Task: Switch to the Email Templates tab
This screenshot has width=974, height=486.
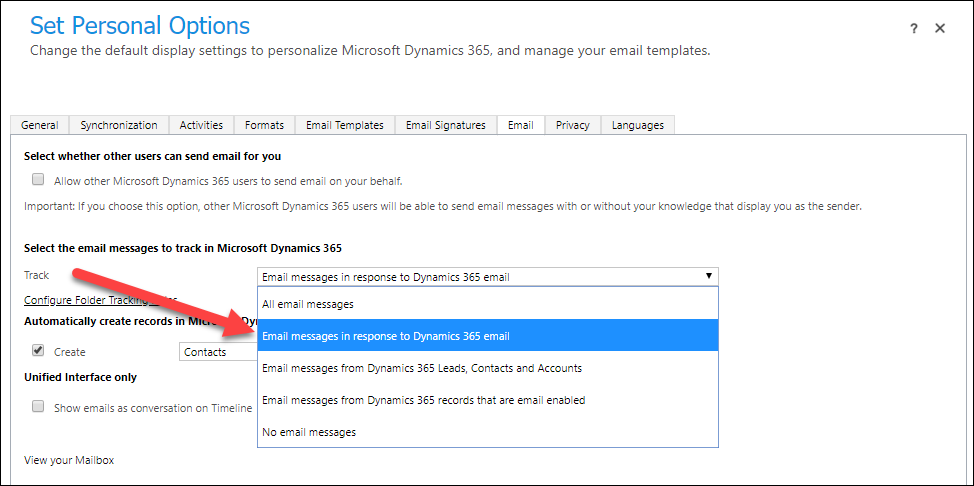Action: (345, 125)
